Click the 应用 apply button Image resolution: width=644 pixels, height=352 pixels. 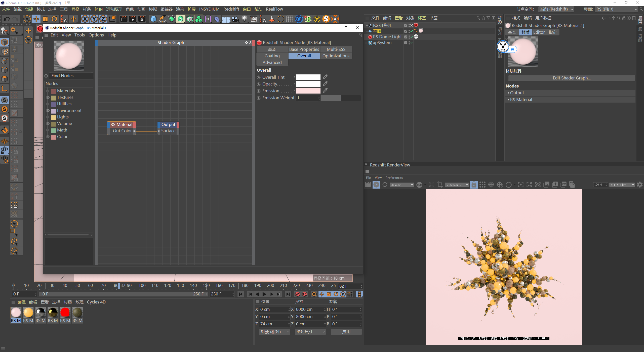[x=346, y=332]
